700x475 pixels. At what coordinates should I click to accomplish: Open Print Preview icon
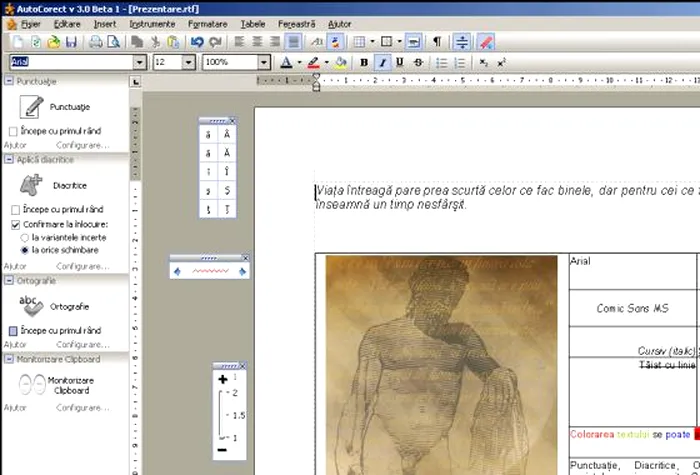coord(114,42)
